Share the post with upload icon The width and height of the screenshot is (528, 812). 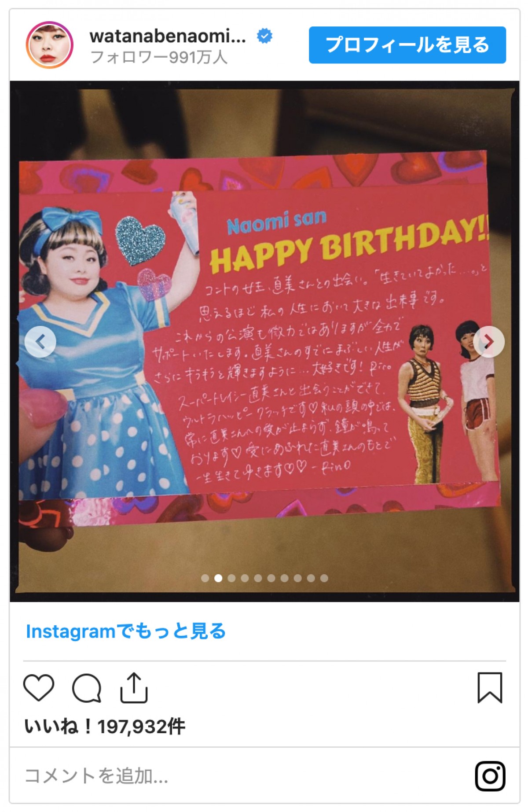(x=134, y=687)
